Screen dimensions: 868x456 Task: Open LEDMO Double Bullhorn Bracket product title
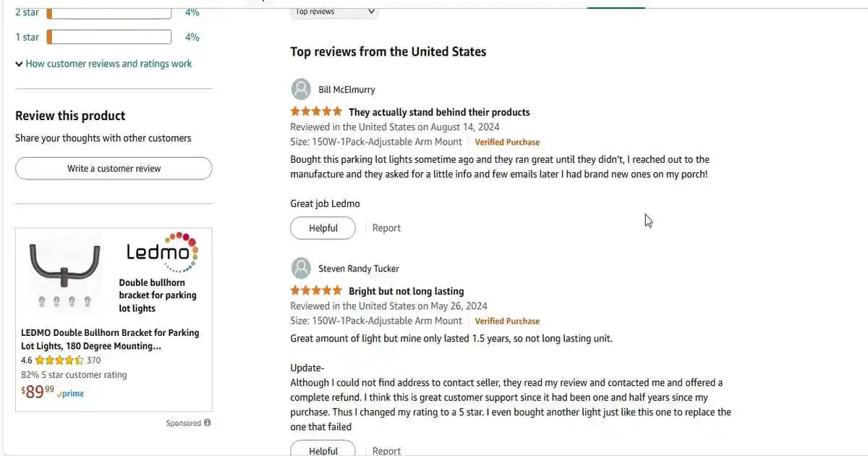click(110, 339)
